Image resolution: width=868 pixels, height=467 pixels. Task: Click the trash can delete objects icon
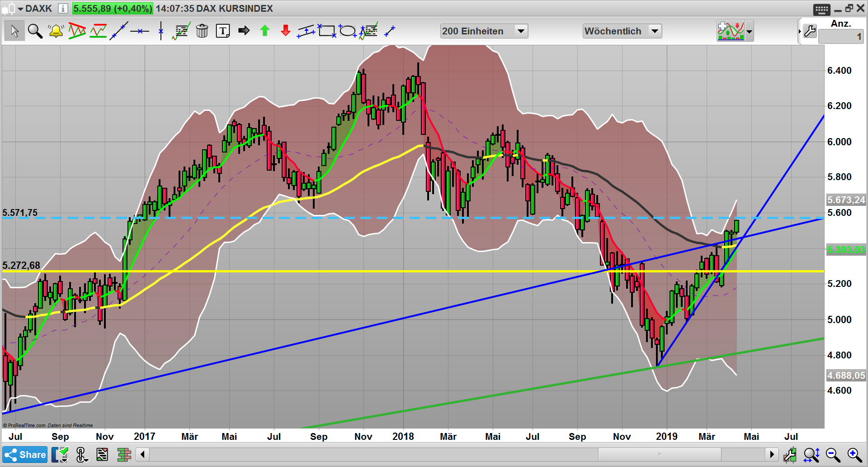[x=202, y=31]
